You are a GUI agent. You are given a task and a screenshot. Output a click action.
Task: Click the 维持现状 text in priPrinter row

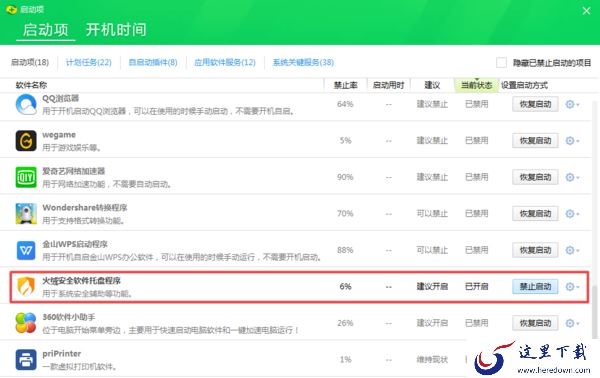click(x=432, y=360)
